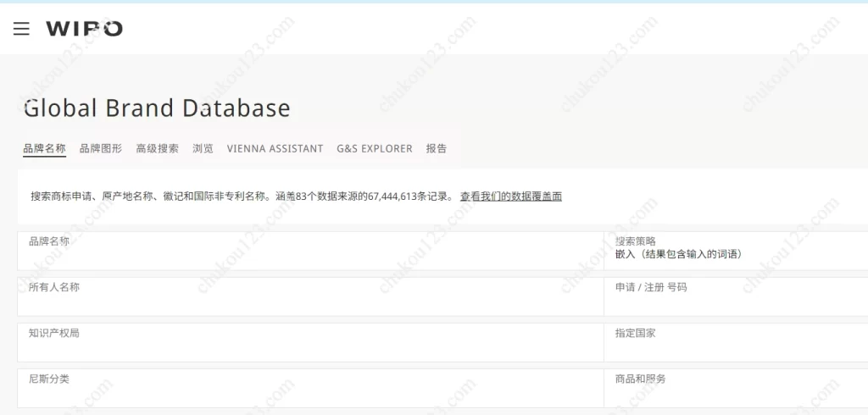
Task: Expand the 指定国家 field
Action: tap(736, 344)
